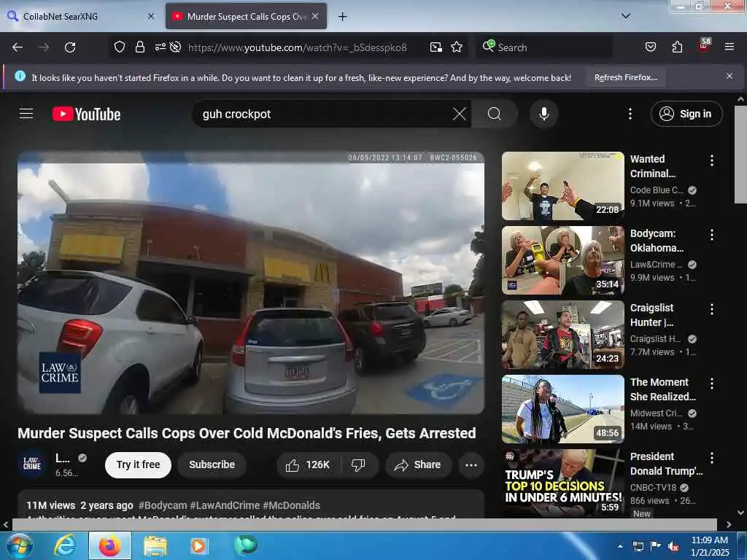Screen dimensions: 747x560
Task: Open the Extensions puzzle icon
Action: (x=677, y=47)
